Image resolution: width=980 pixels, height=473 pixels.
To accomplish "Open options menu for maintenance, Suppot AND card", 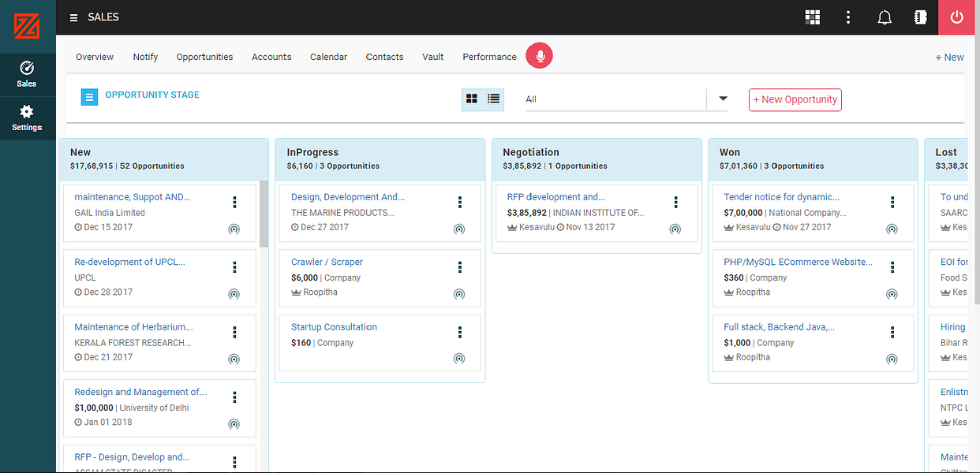I will coord(234,203).
